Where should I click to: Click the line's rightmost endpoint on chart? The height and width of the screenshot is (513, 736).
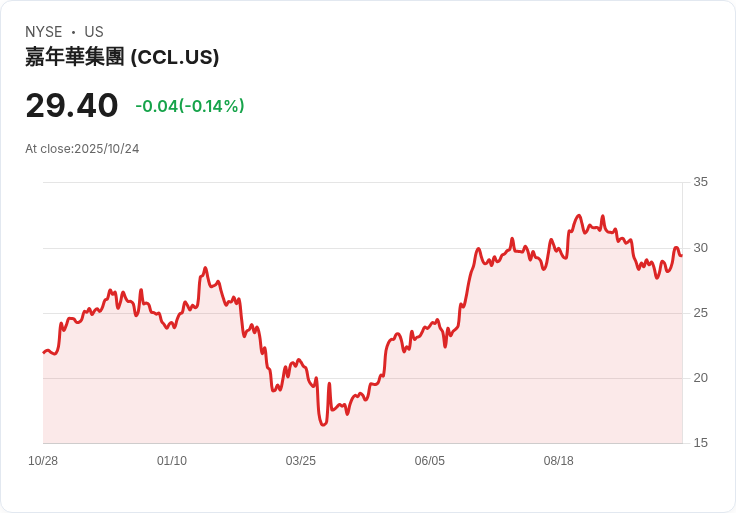click(682, 255)
